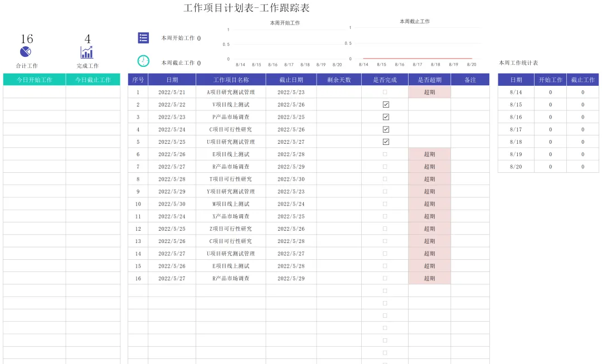Click the 本周工作统计表 label
The image size is (602, 364).
pyautogui.click(x=518, y=62)
